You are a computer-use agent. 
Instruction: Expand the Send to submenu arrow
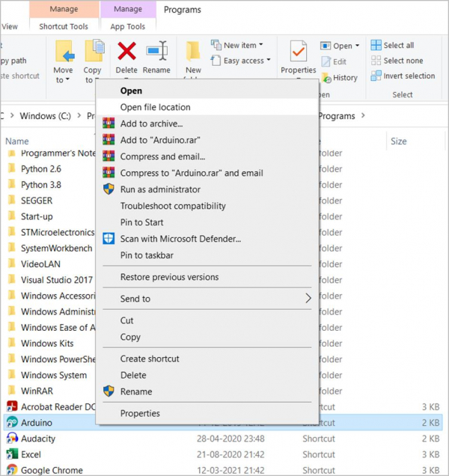point(308,299)
